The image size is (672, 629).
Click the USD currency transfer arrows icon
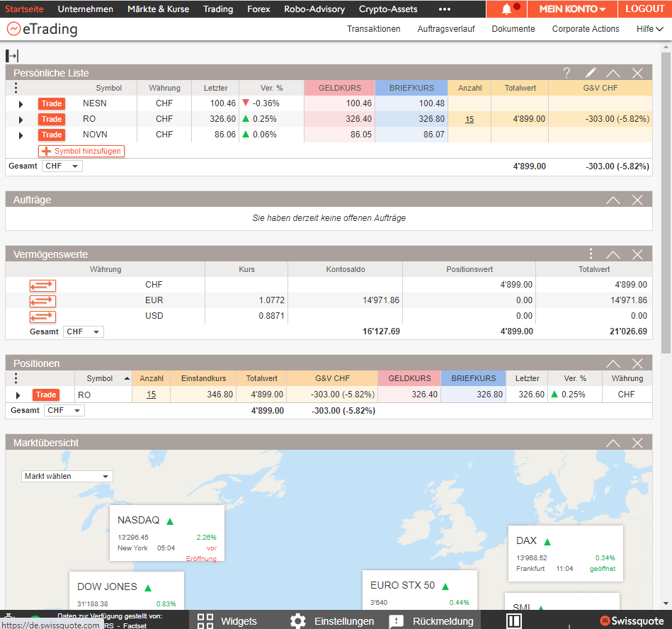(42, 317)
